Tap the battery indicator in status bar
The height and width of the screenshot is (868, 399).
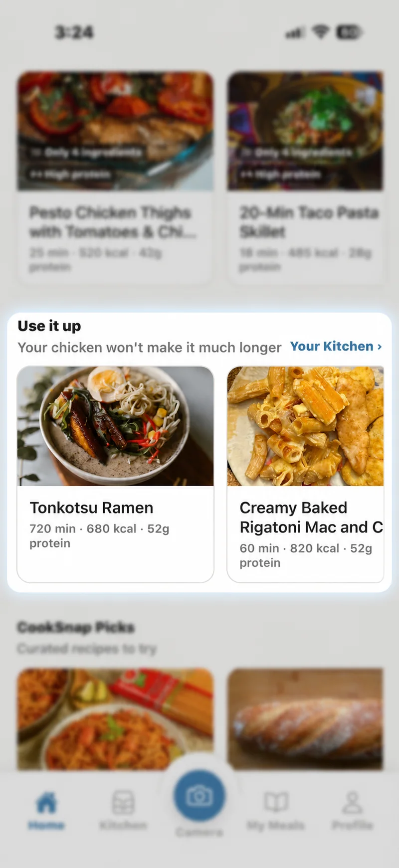(349, 32)
